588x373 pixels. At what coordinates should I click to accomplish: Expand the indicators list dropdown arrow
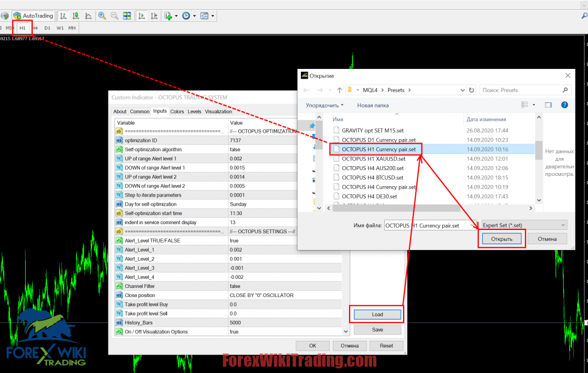[176, 16]
